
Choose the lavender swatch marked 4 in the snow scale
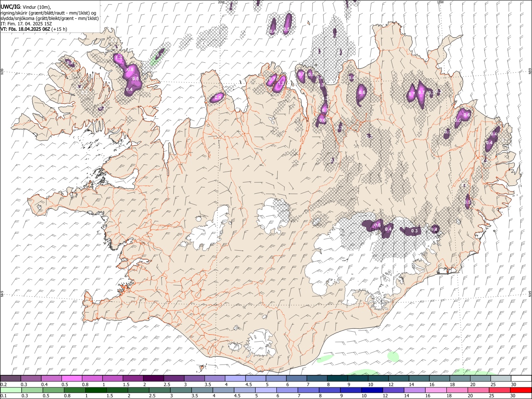pos(235,379)
